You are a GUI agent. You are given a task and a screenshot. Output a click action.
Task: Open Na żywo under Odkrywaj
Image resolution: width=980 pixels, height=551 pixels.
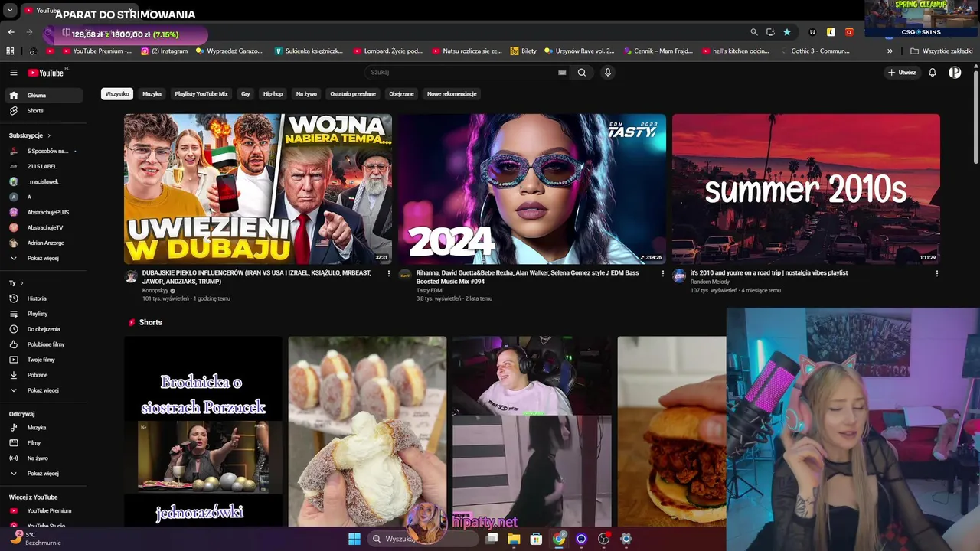tap(43, 458)
